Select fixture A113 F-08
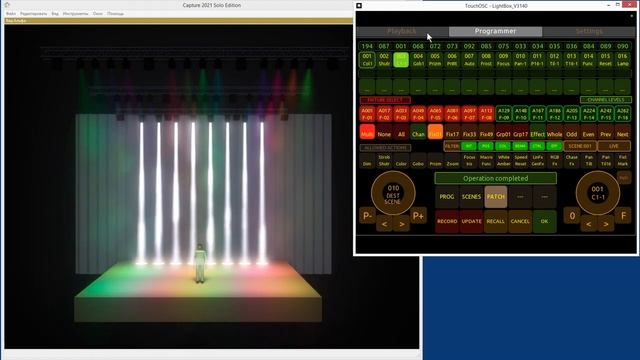 coord(486,114)
